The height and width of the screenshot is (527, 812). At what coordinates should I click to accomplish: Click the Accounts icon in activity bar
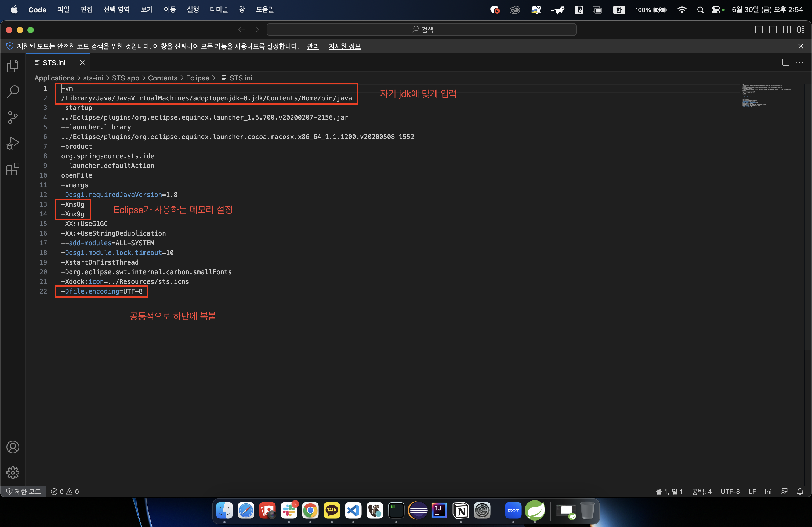[x=13, y=447]
